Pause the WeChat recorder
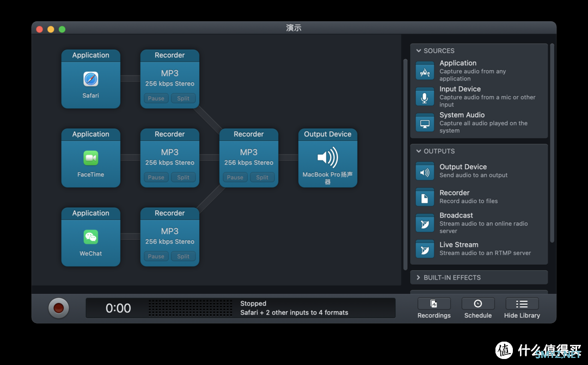The image size is (588, 365). 156,256
